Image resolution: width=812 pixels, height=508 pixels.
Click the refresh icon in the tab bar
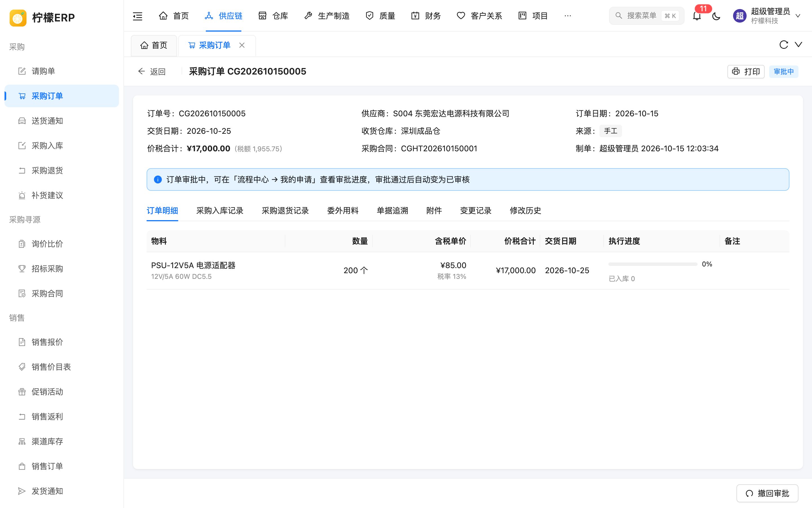pos(784,45)
